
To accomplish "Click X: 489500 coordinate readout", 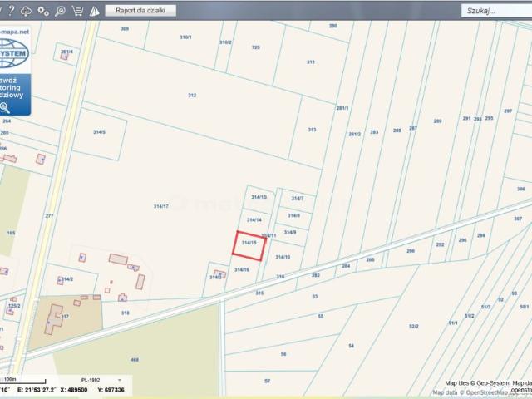I will (x=74, y=390).
